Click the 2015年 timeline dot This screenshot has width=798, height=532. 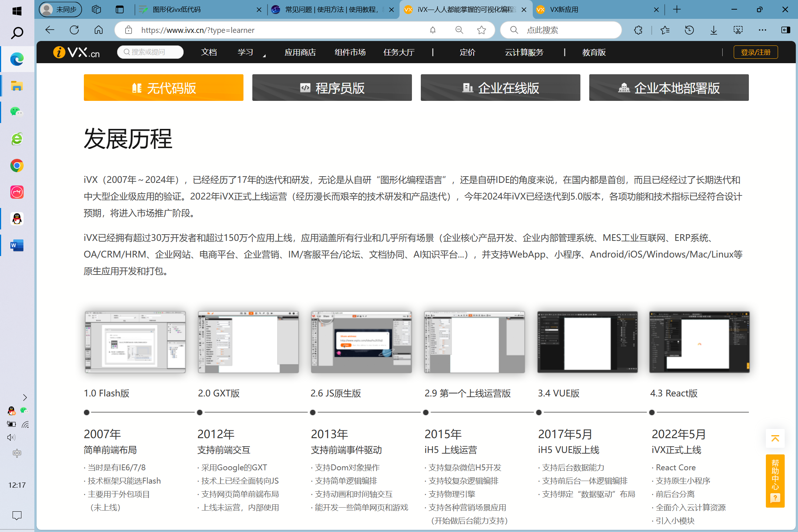pyautogui.click(x=426, y=412)
